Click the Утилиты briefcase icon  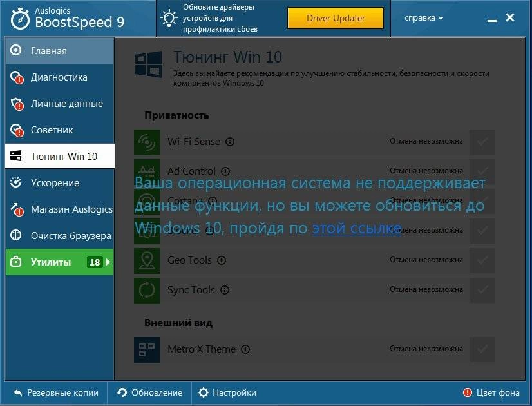tap(15, 262)
